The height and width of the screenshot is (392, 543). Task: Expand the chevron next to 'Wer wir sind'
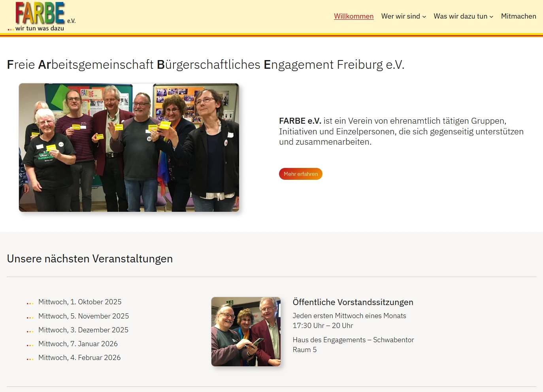click(425, 17)
